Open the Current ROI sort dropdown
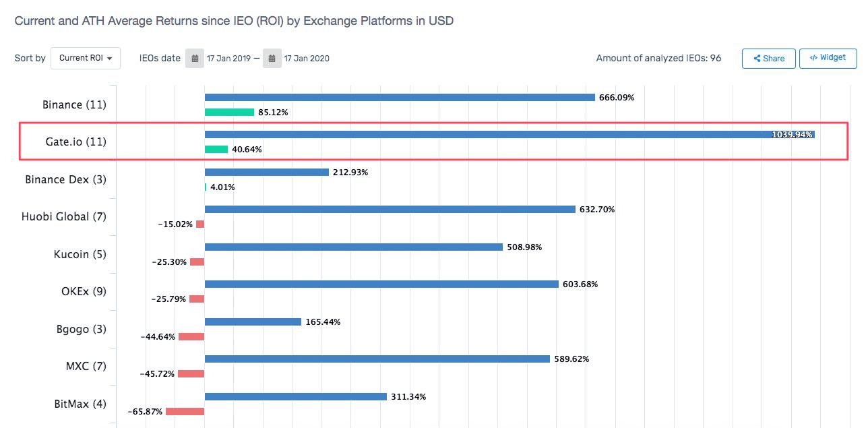The height and width of the screenshot is (428, 868). coord(86,58)
